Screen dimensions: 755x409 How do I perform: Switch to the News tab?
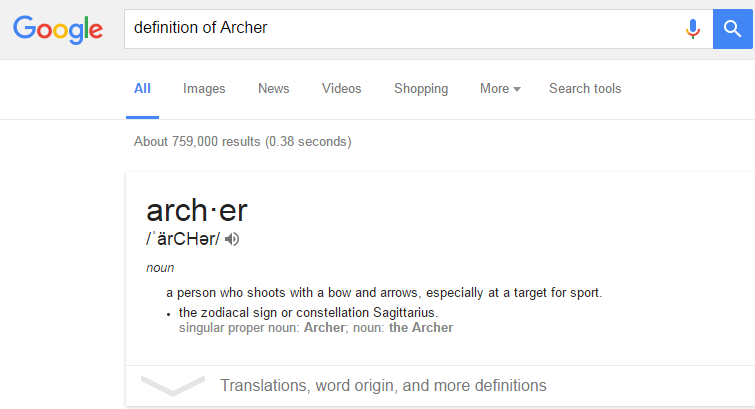pyautogui.click(x=273, y=89)
